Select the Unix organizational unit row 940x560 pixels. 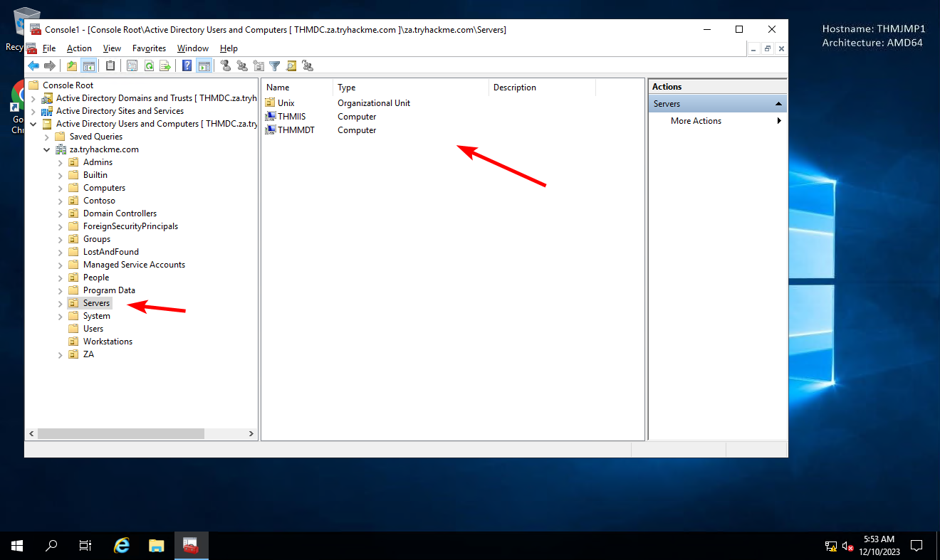tap(286, 103)
